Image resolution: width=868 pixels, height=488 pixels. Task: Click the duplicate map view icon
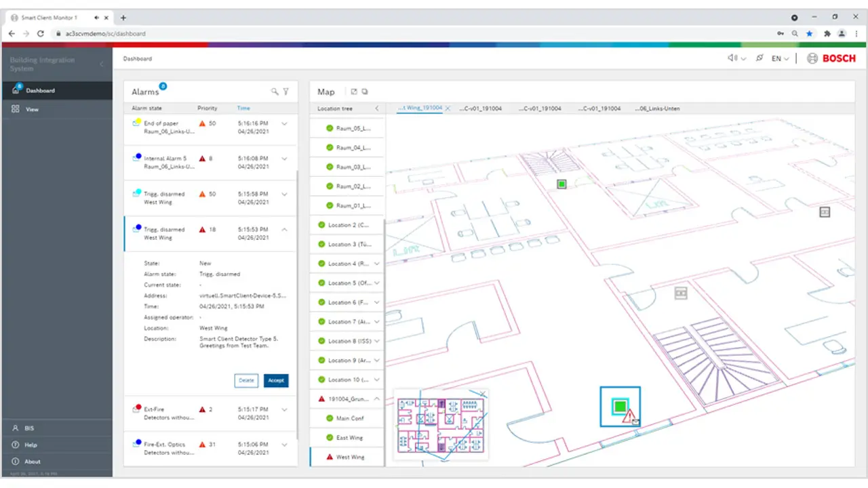coord(366,91)
